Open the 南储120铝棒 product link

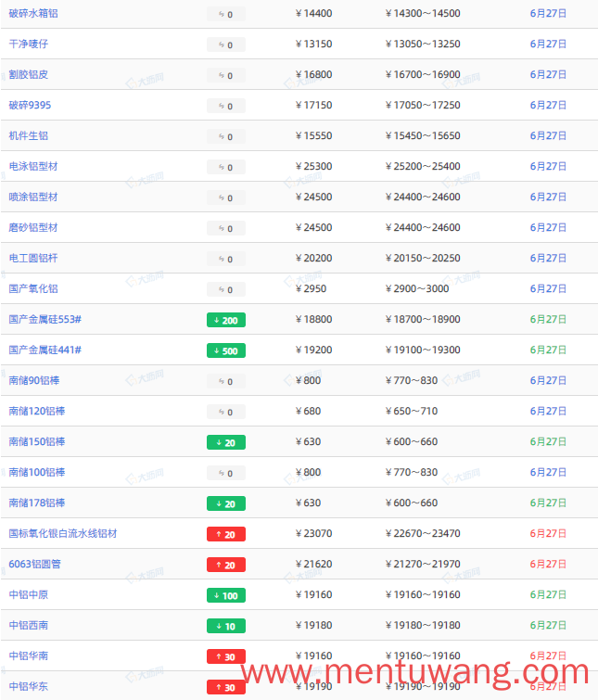pos(37,411)
